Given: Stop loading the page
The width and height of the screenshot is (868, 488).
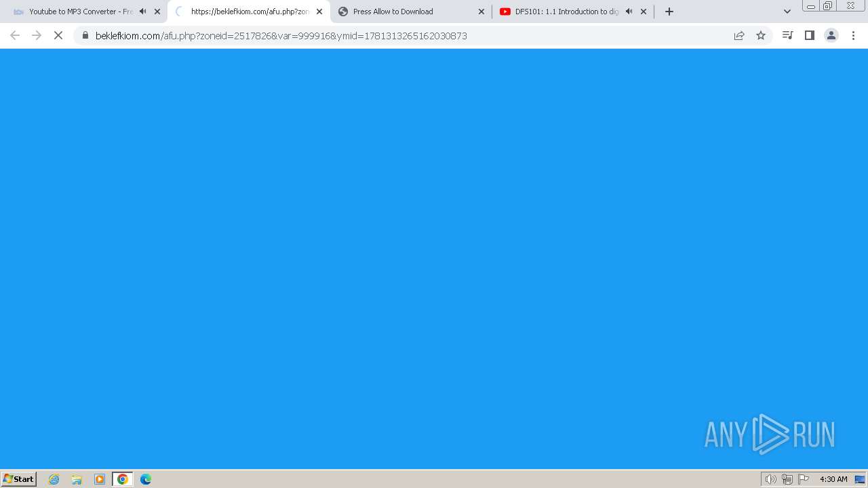Looking at the screenshot, I should pyautogui.click(x=58, y=35).
